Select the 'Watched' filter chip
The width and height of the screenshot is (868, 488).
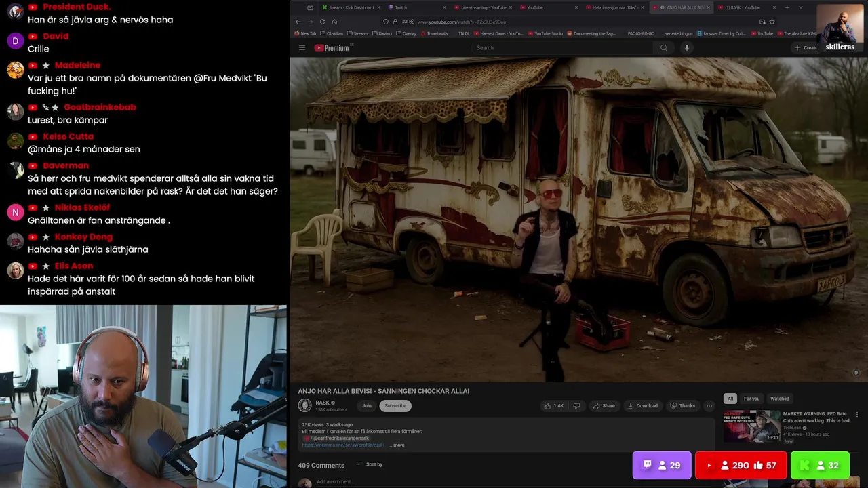click(x=780, y=399)
